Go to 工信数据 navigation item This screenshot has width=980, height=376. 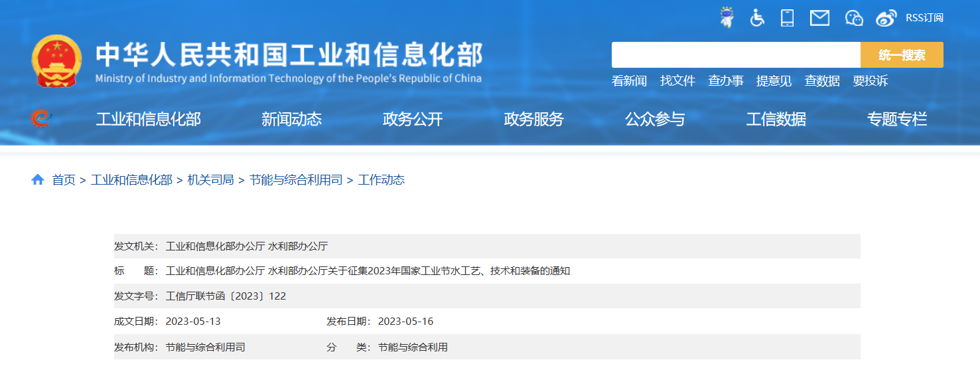776,120
